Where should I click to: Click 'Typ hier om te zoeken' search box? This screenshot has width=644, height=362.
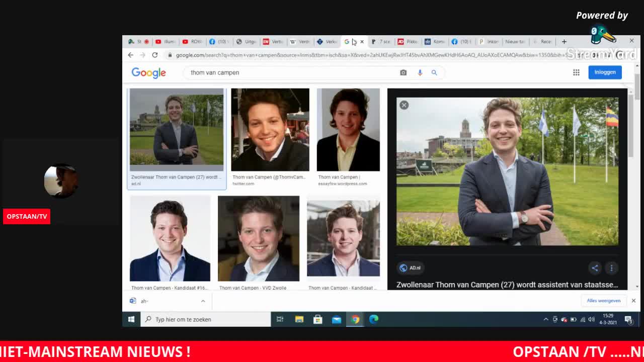(x=205, y=319)
